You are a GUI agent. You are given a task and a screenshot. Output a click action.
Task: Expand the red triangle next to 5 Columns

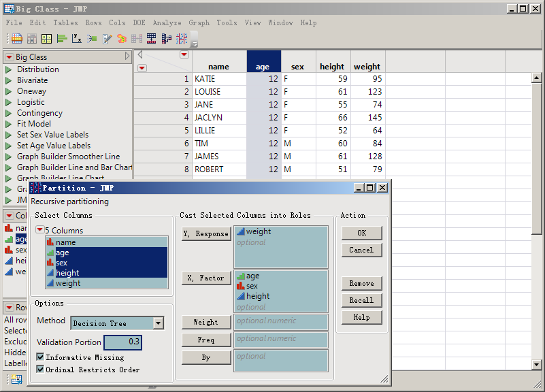40,231
